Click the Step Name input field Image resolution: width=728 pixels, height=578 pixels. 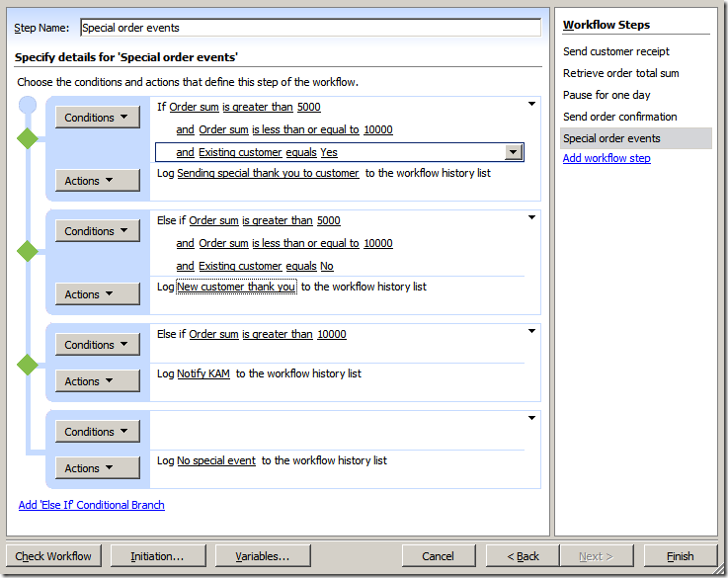point(310,28)
